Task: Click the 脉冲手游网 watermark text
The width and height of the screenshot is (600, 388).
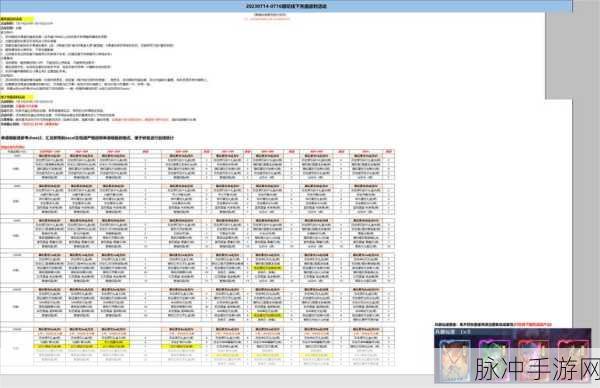Action: [x=536, y=369]
